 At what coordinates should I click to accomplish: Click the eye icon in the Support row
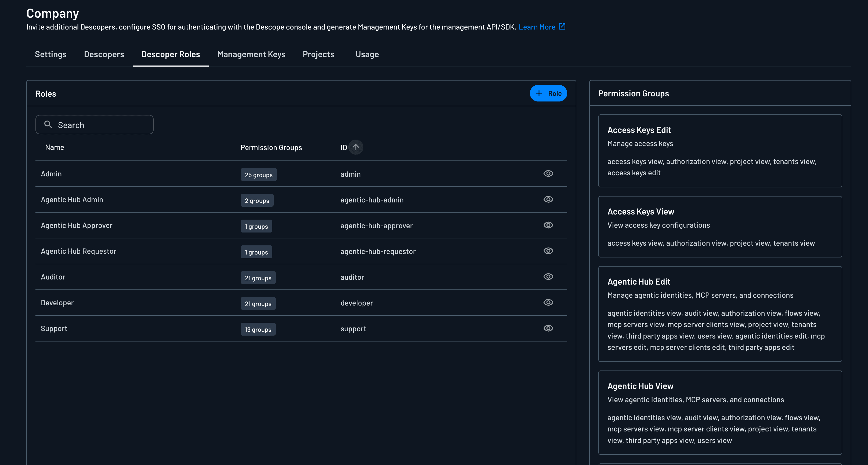tap(548, 328)
